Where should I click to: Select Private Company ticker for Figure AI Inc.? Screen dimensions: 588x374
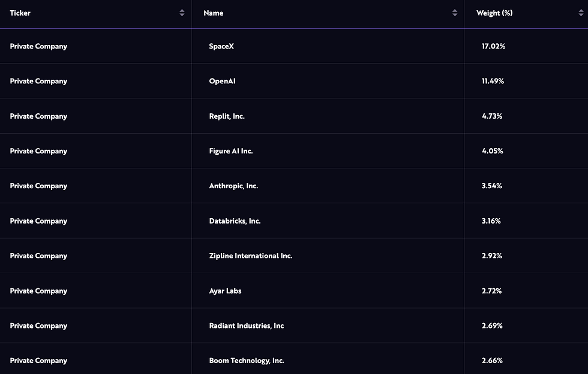[x=38, y=152]
